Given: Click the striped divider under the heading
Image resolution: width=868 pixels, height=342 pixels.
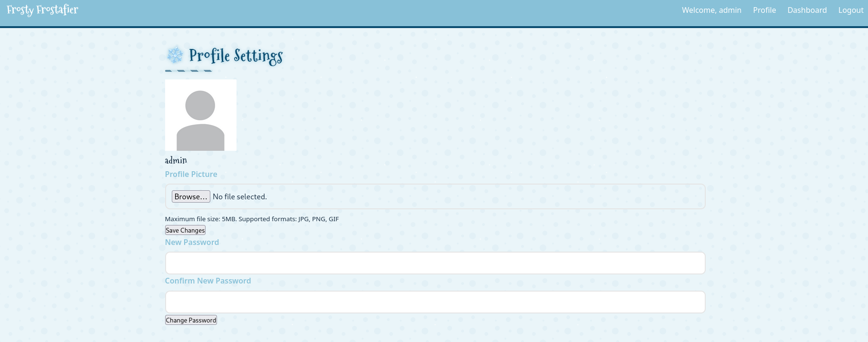Looking at the screenshot, I should (x=188, y=71).
